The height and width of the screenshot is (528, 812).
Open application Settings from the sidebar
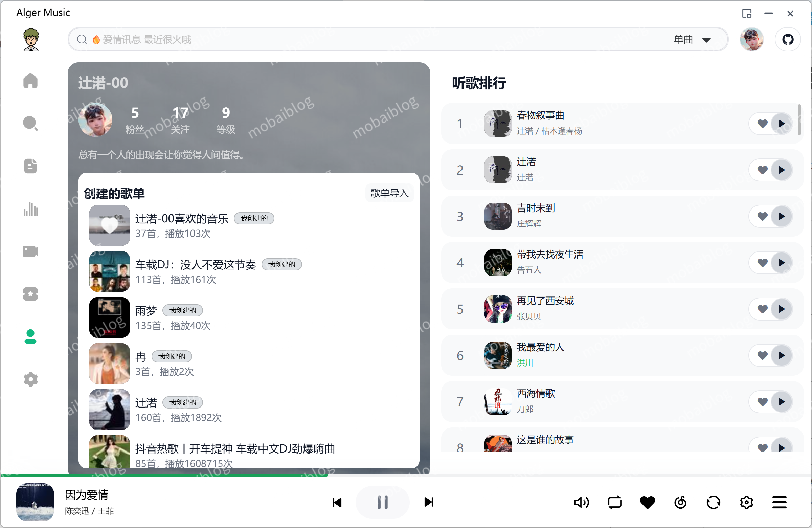[x=30, y=379]
